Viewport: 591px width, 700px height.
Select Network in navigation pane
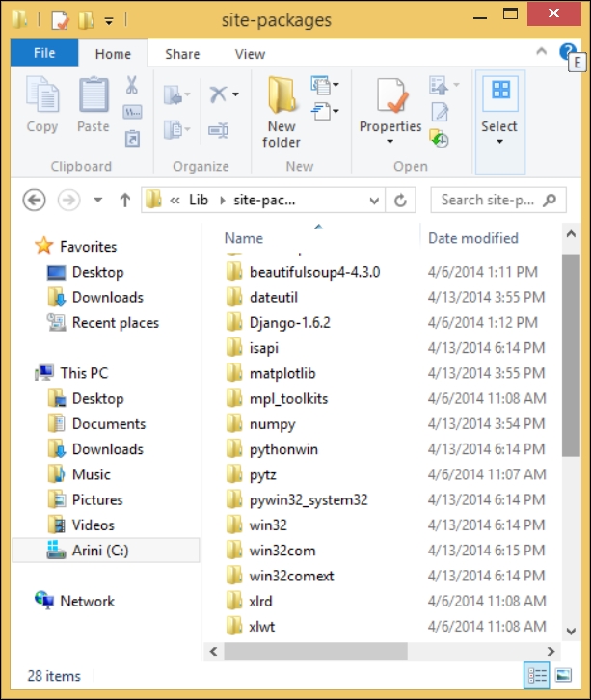pos(88,601)
